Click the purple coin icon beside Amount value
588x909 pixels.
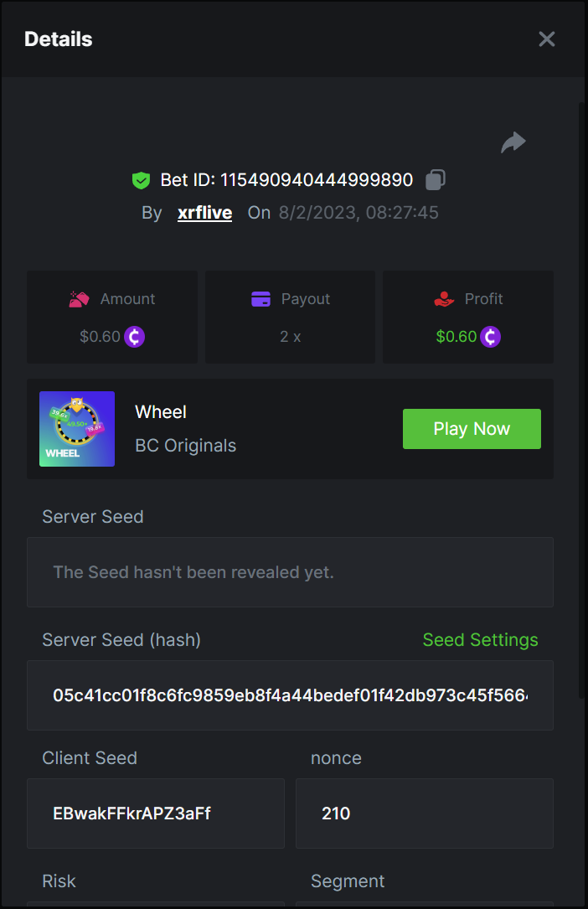pos(135,337)
